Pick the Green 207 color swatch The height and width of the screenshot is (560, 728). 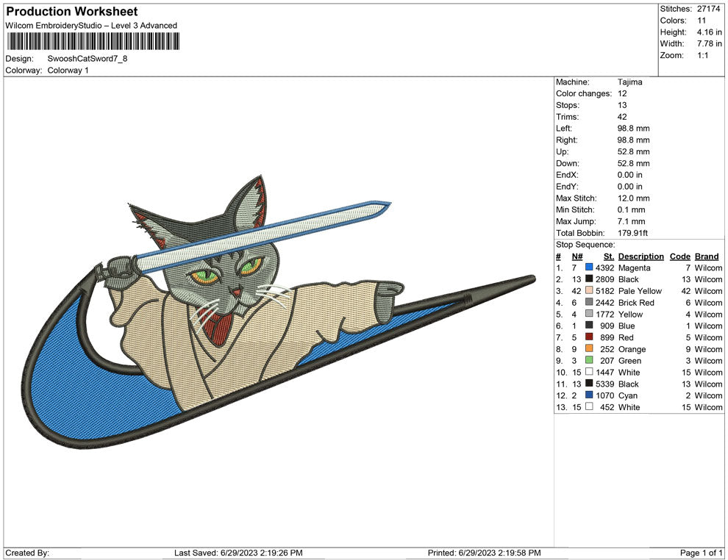tap(589, 360)
